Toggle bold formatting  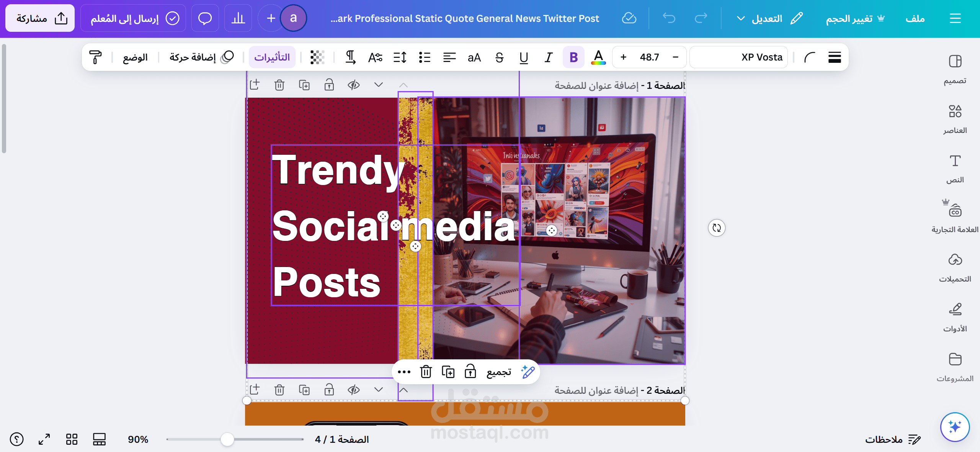[573, 57]
